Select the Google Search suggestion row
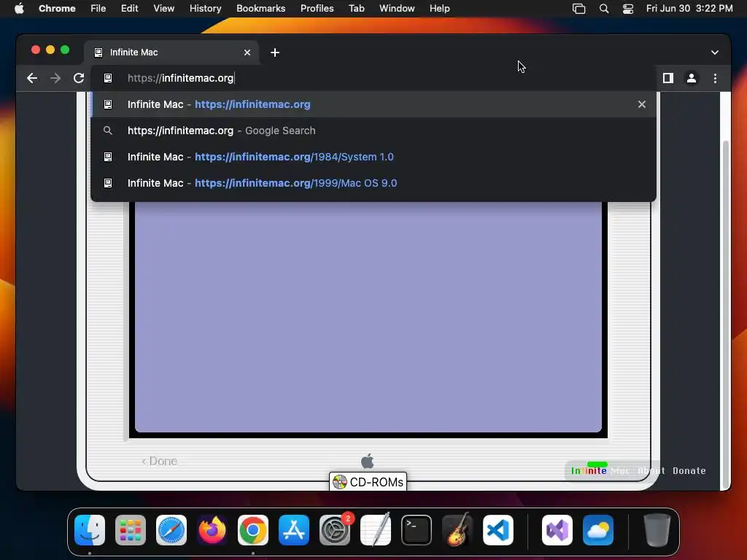The height and width of the screenshot is (560, 747). (373, 131)
